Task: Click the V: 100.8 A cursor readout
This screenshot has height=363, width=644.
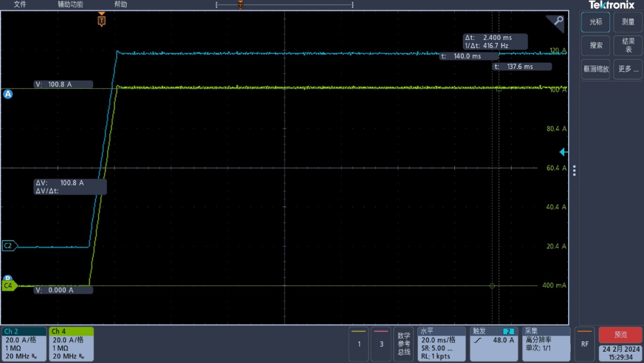Action: 63,84
